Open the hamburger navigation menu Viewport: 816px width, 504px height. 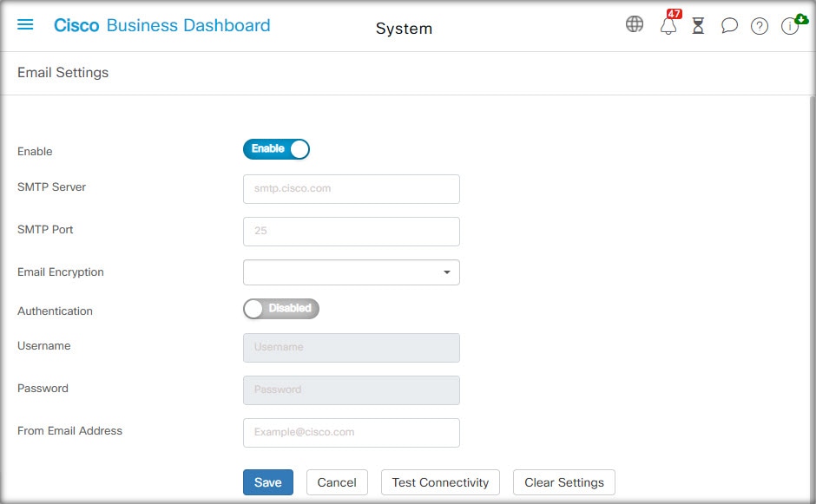coord(25,24)
